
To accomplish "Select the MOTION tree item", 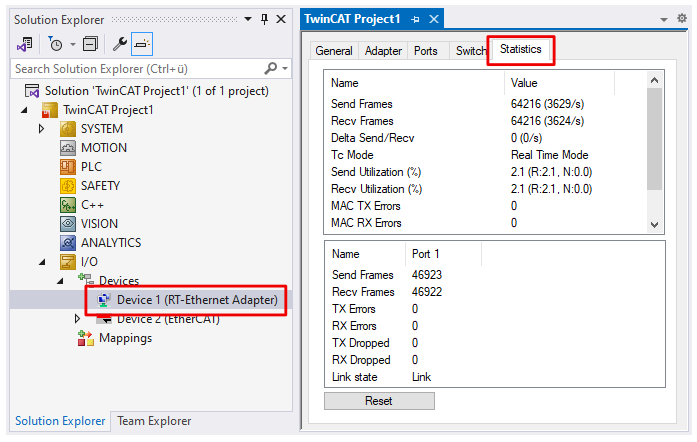I will 104,148.
